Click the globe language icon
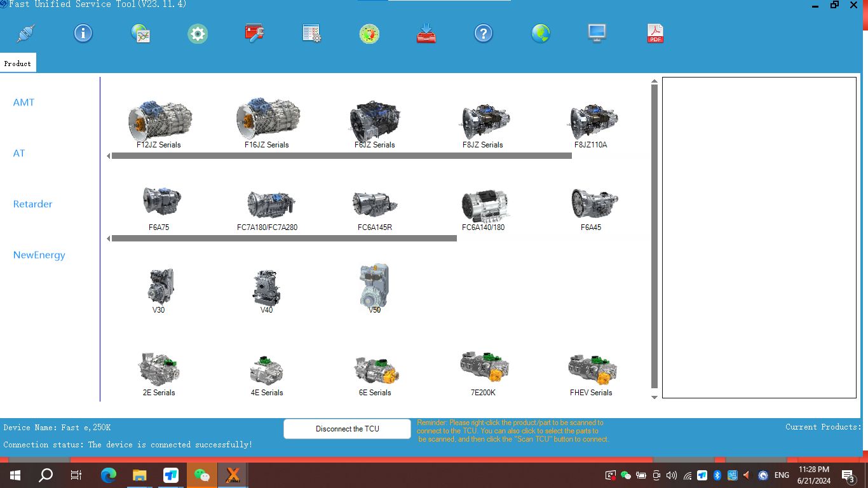The image size is (868, 488). point(540,33)
